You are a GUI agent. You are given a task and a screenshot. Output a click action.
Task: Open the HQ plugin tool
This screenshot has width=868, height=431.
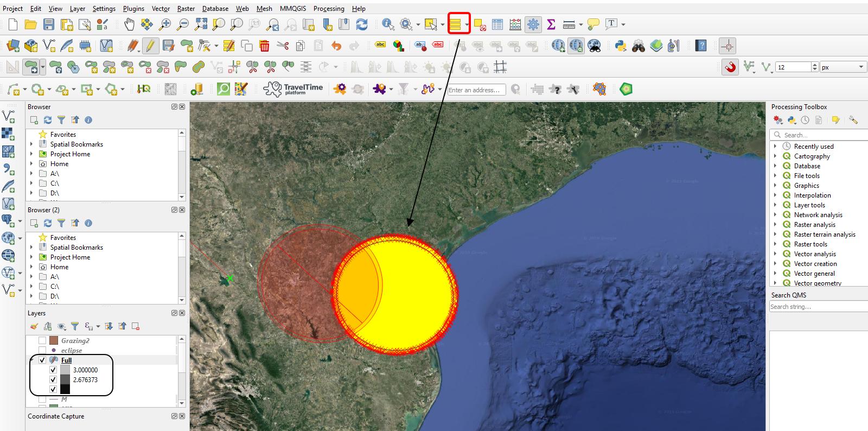click(144, 89)
